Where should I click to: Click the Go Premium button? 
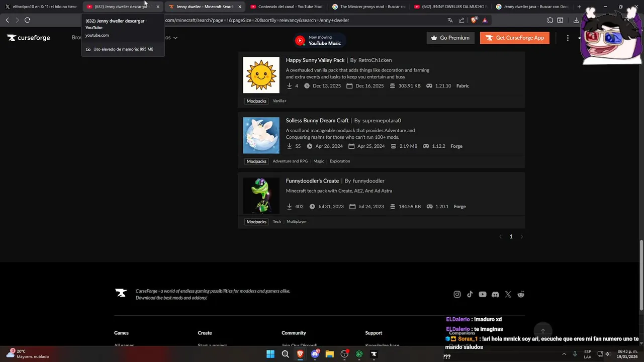450,38
